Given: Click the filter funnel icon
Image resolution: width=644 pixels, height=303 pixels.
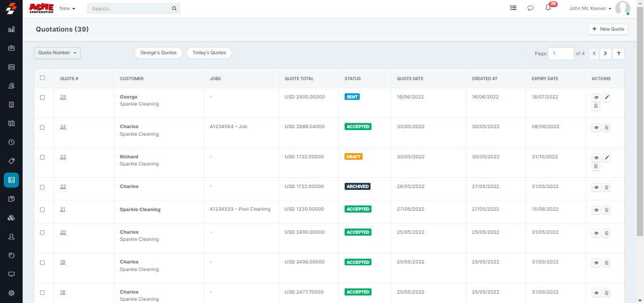Looking at the screenshot, I should pos(619,54).
